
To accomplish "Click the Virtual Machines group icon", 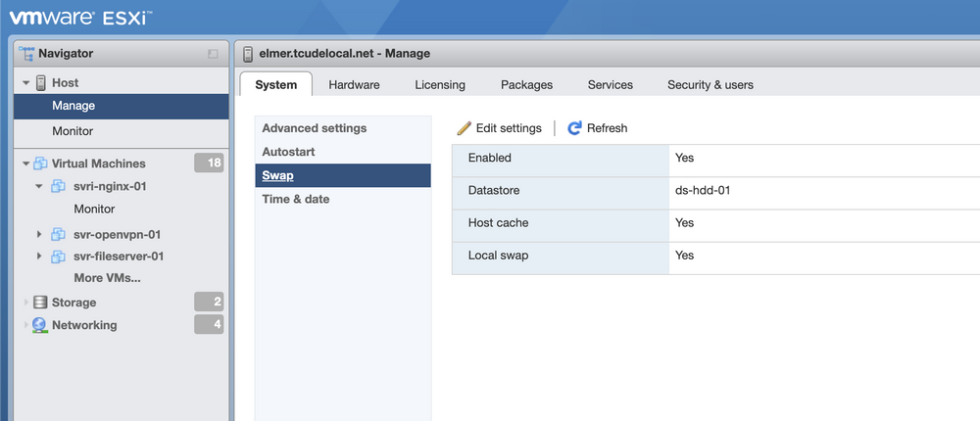I will click(x=40, y=164).
